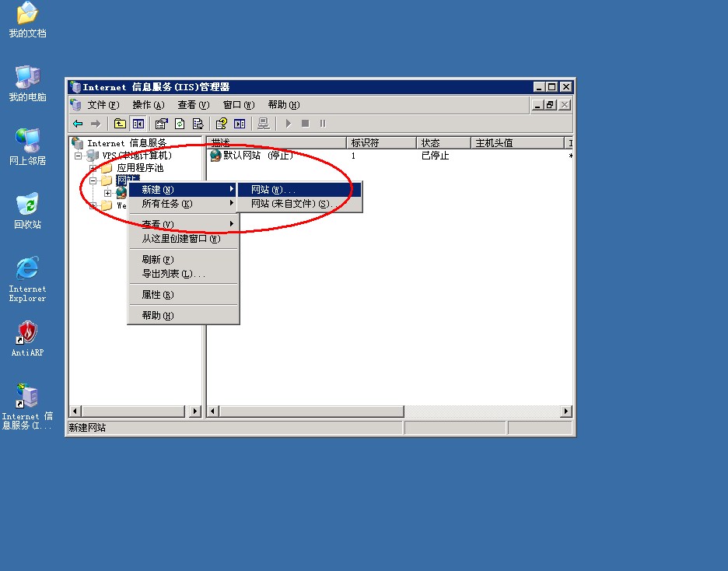Open the Properties toolbar icon
Image resolution: width=728 pixels, height=571 pixels.
161,124
